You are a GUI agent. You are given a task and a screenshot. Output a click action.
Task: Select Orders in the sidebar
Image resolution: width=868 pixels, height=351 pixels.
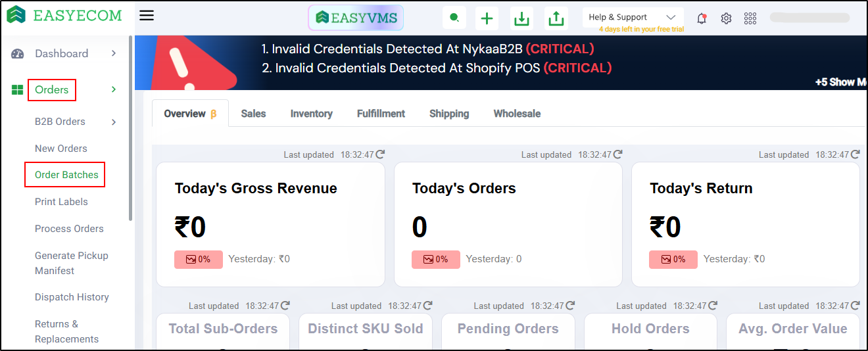(x=52, y=89)
